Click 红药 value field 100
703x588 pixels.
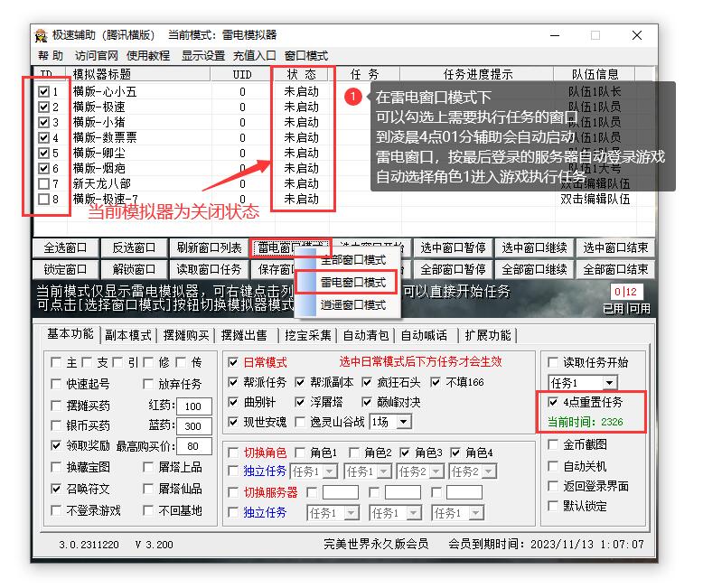193,406
